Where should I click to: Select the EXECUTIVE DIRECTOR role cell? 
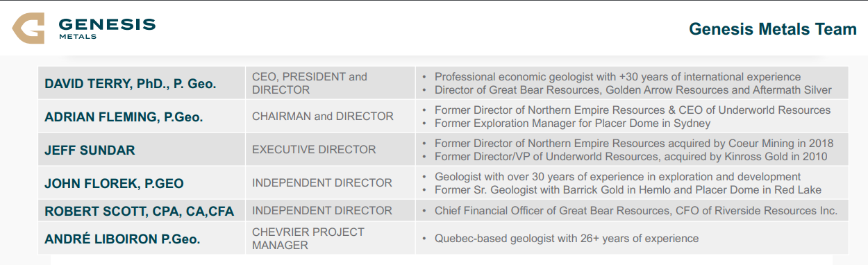click(x=331, y=150)
